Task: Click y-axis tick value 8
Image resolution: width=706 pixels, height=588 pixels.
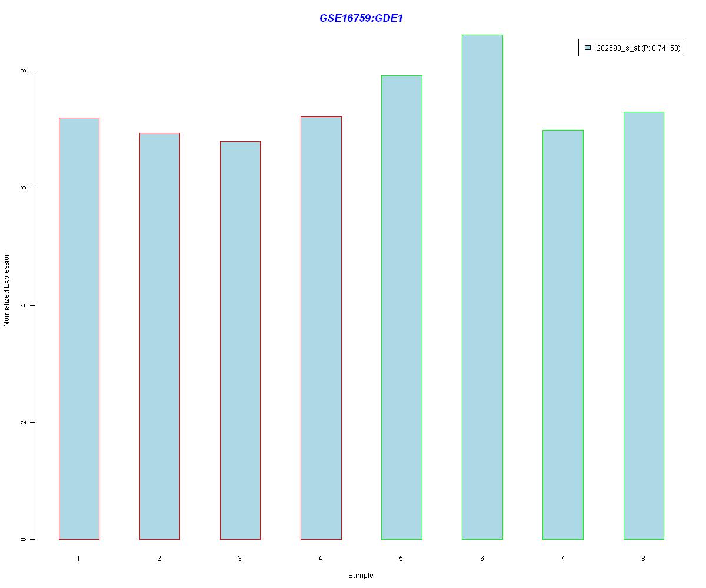Action: click(24, 71)
